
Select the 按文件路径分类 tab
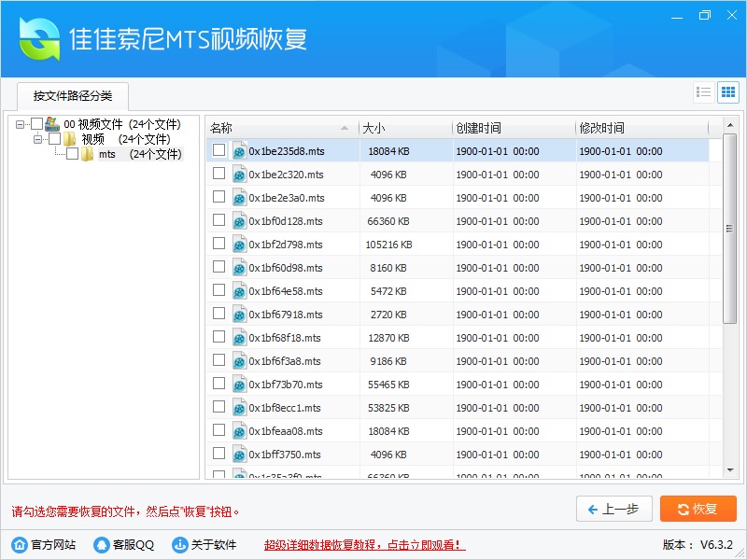[72, 96]
